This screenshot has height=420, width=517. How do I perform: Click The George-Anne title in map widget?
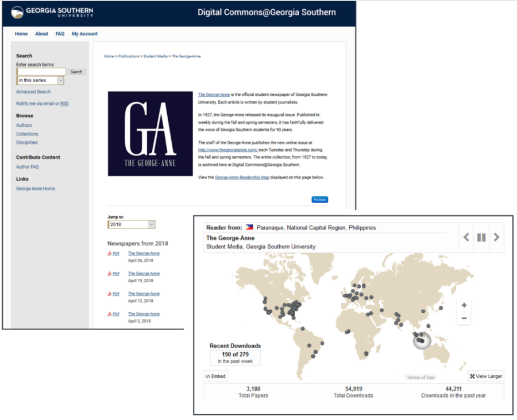click(230, 238)
